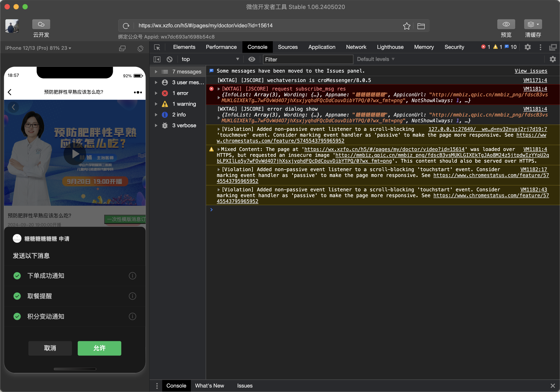Screen dimensions: 560x392
Task: Switch to the Network tab
Action: tap(356, 47)
